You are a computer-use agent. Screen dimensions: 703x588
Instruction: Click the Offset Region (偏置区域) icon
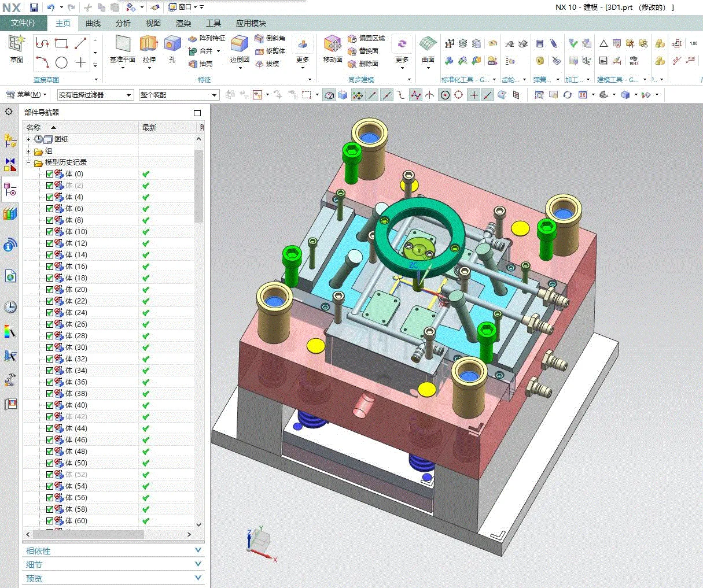352,38
